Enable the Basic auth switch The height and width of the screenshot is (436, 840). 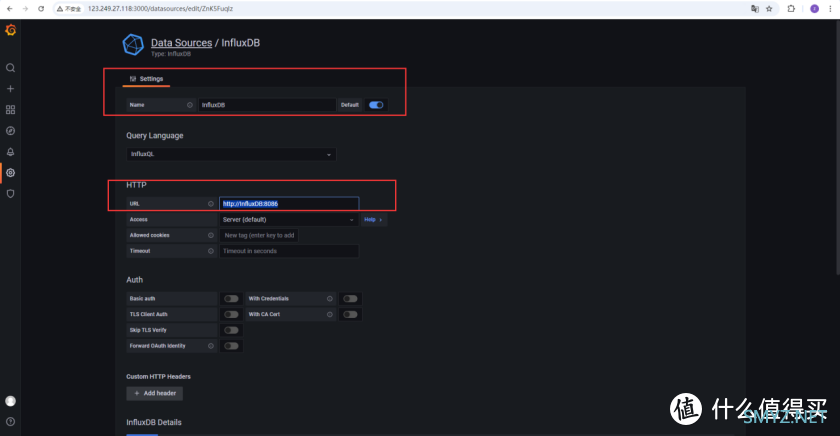[x=231, y=298]
